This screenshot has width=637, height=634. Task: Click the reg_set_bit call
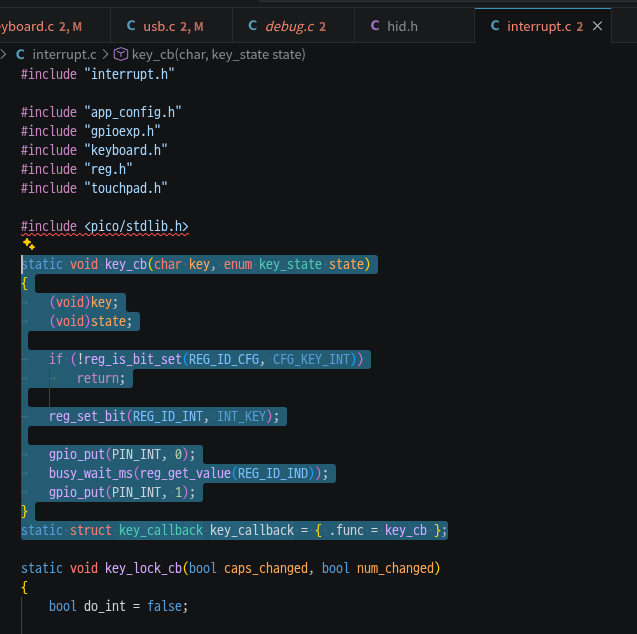(87, 416)
